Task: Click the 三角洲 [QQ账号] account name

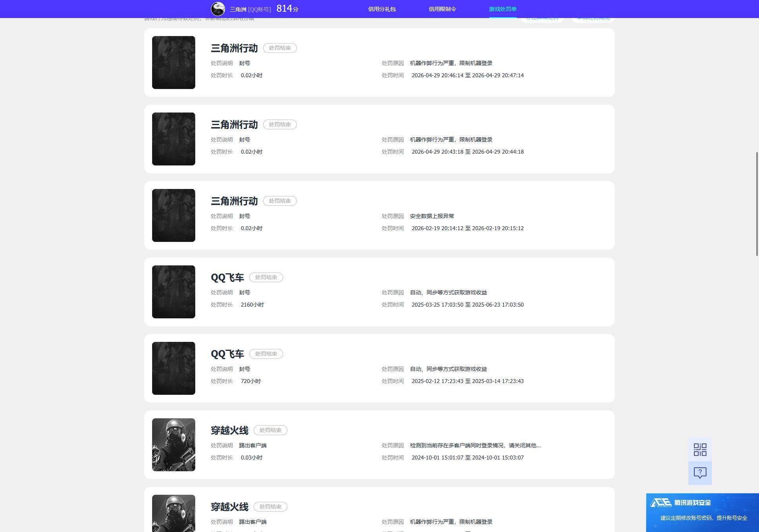Action: (250, 9)
